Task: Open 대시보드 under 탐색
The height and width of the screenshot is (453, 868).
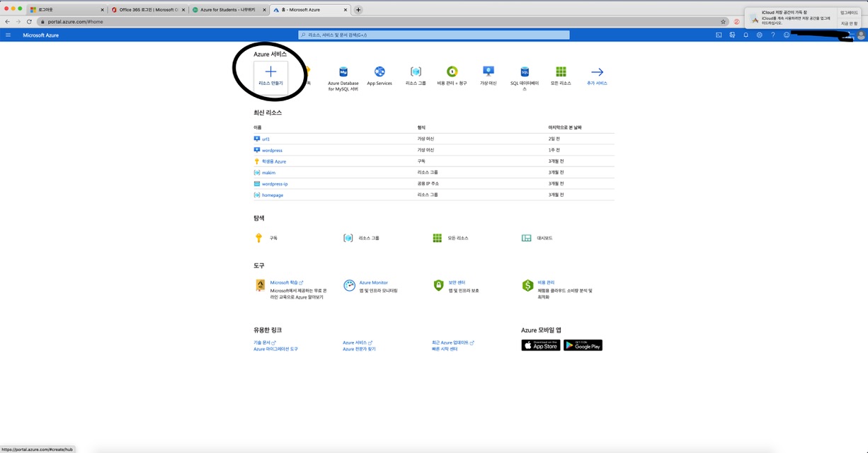Action: click(537, 238)
